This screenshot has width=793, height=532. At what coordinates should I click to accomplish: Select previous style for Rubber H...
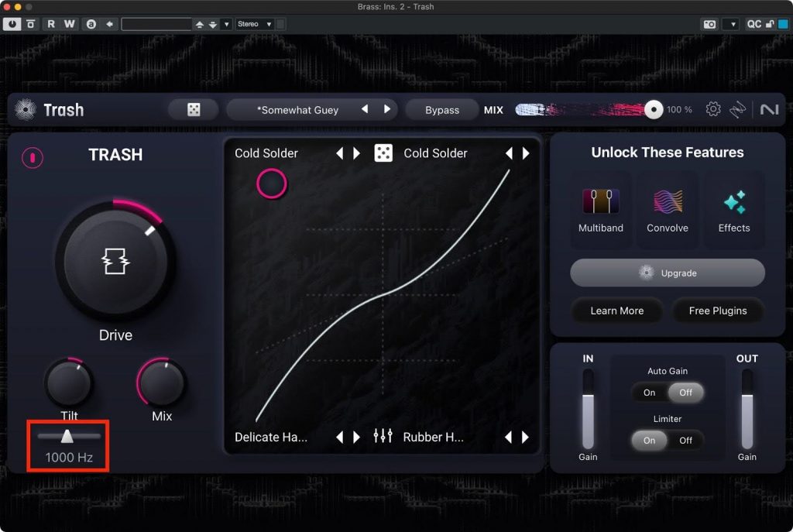coord(508,437)
